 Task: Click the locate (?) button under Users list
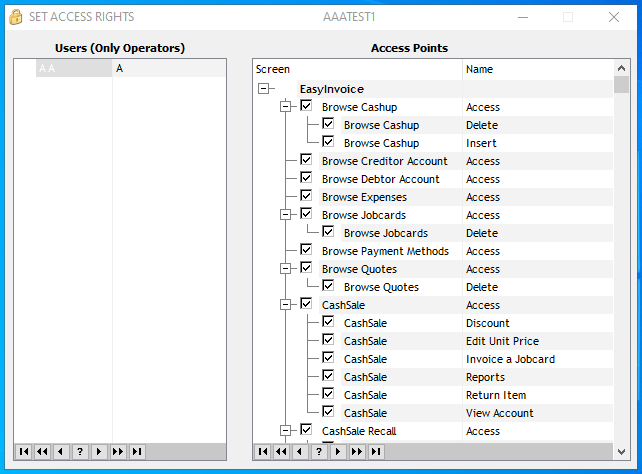click(x=80, y=451)
